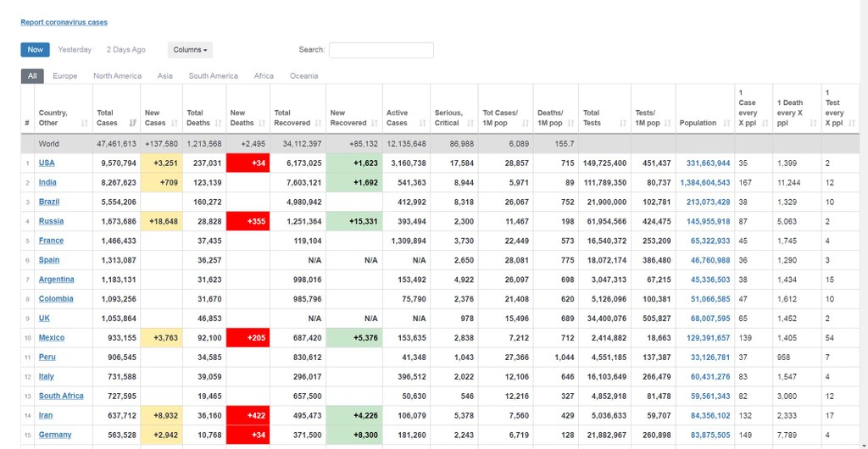Viewport: 868px width, 449px height.
Task: Open the Oceania tab
Action: (x=304, y=75)
